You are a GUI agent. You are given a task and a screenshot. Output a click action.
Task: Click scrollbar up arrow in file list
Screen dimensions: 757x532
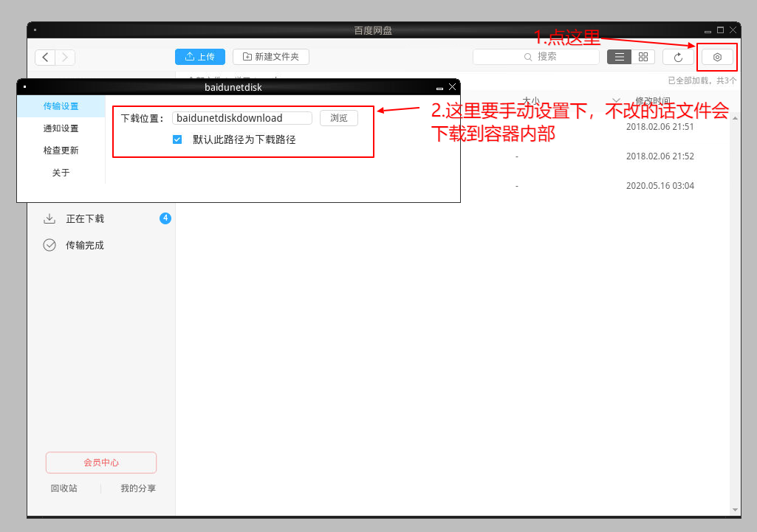[736, 118]
